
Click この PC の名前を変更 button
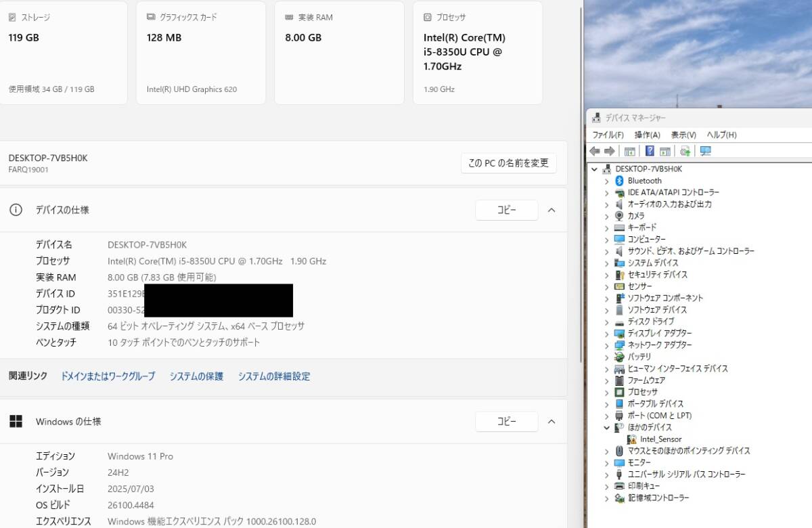(509, 163)
